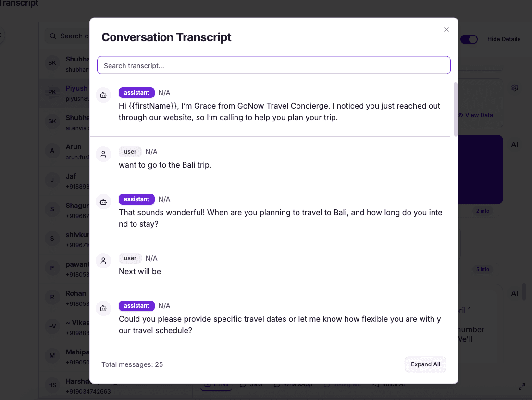Toggle the Hide Details switch
This screenshot has width=532, height=400.
point(469,39)
